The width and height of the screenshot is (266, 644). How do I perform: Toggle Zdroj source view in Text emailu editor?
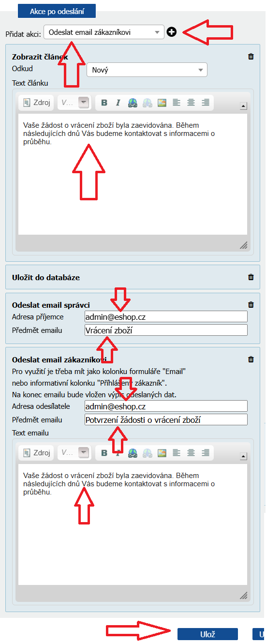pos(36,453)
